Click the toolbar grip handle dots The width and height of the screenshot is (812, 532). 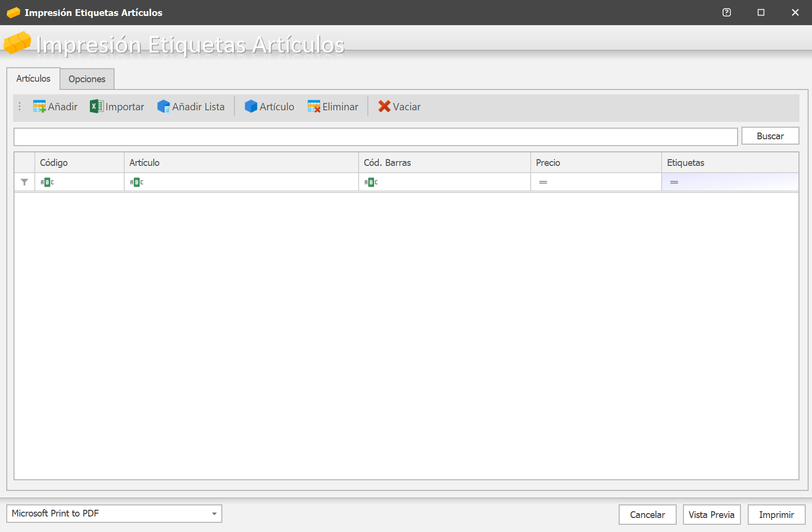click(x=20, y=106)
